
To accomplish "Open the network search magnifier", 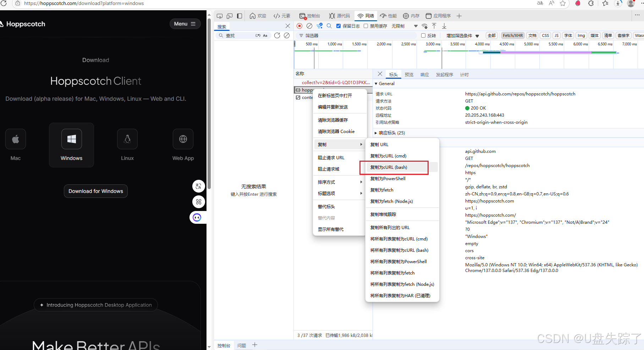I will 329,26.
